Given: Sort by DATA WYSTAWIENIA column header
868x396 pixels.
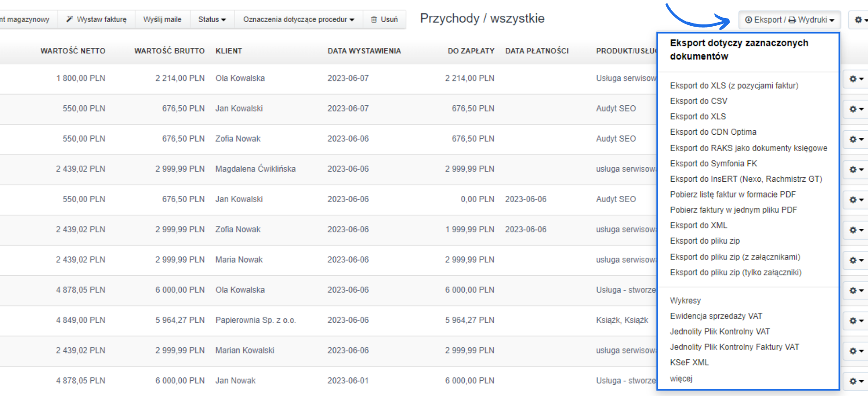Looking at the screenshot, I should [364, 51].
